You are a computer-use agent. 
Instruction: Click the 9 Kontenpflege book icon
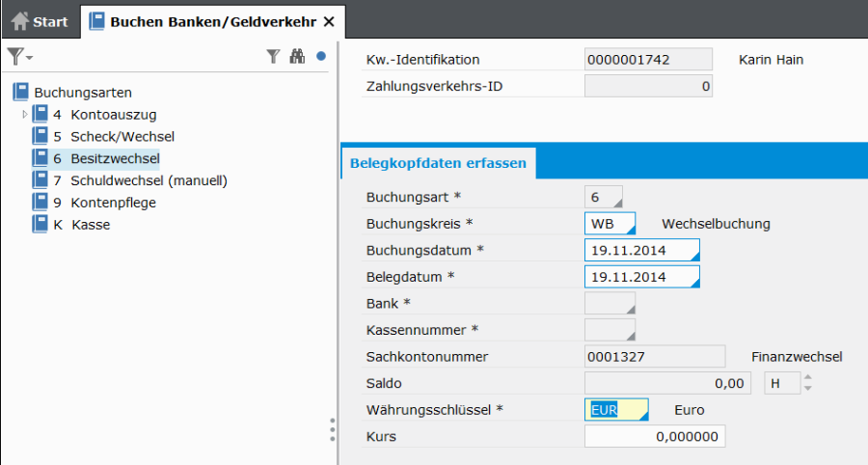click(x=40, y=203)
